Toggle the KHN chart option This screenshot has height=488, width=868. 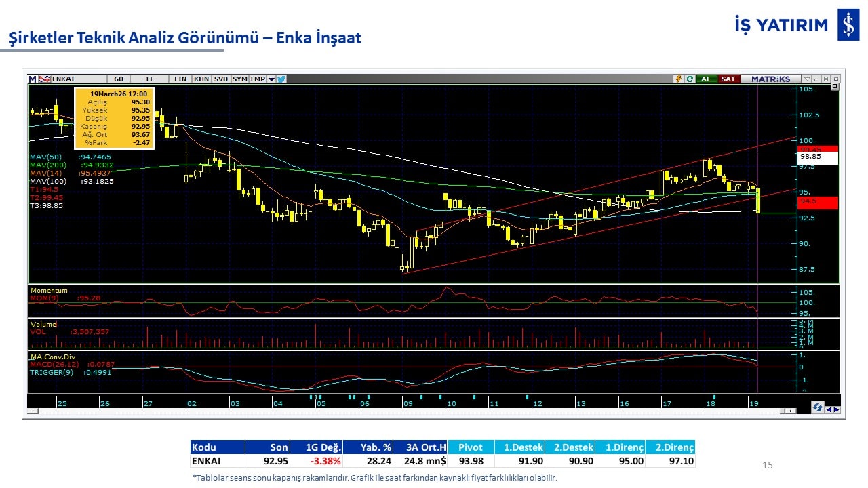[x=201, y=79]
